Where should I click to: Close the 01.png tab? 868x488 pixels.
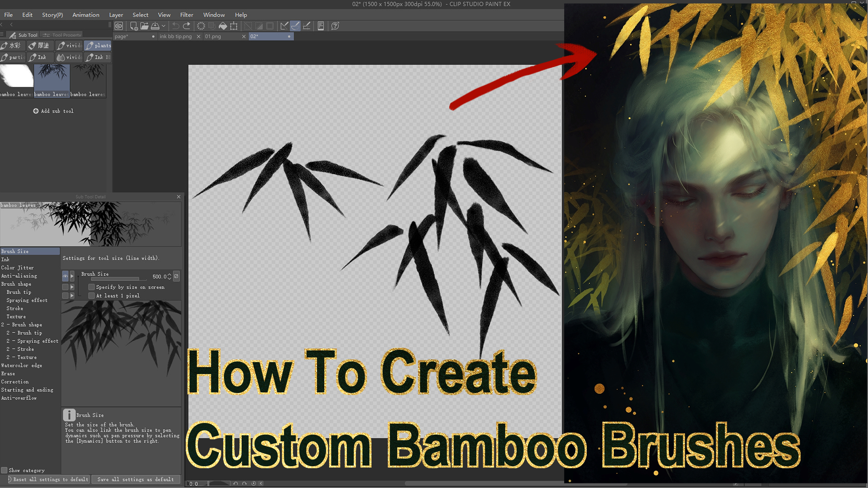pyautogui.click(x=244, y=36)
